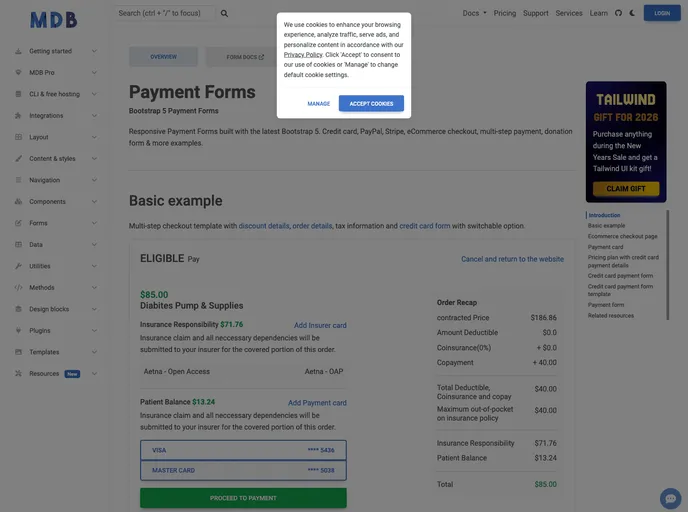This screenshot has width=688, height=512.
Task: Jump to Payment form in contents
Action: click(x=606, y=305)
